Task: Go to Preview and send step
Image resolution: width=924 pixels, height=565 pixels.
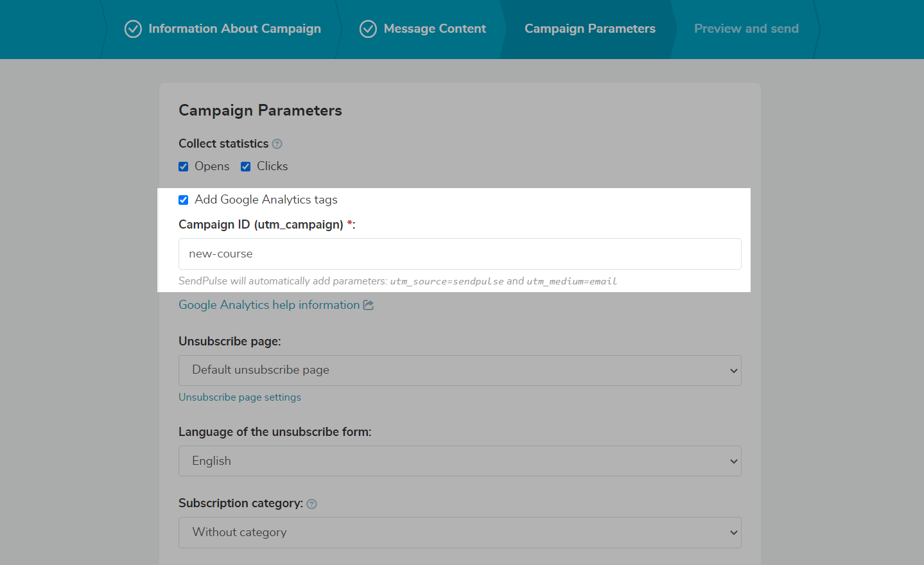Action: tap(746, 29)
